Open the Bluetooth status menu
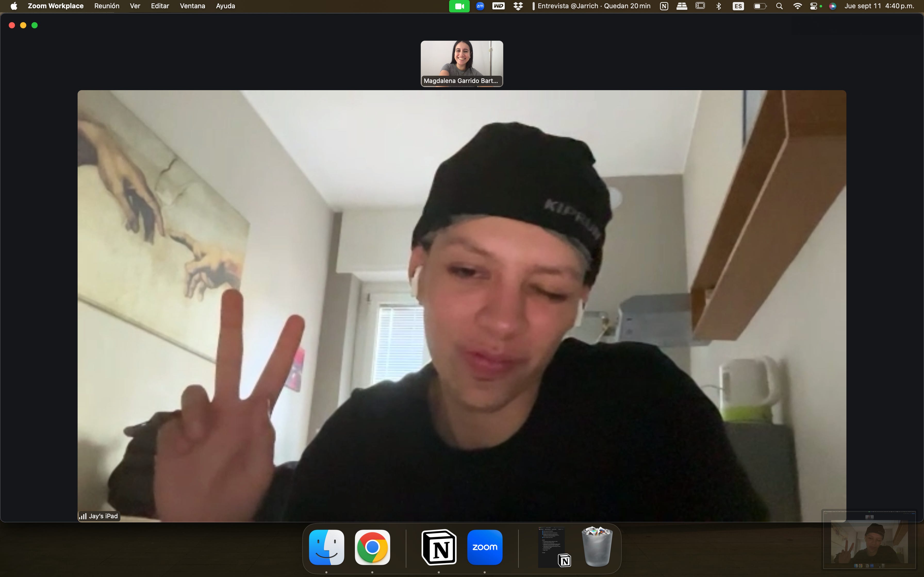 tap(718, 6)
